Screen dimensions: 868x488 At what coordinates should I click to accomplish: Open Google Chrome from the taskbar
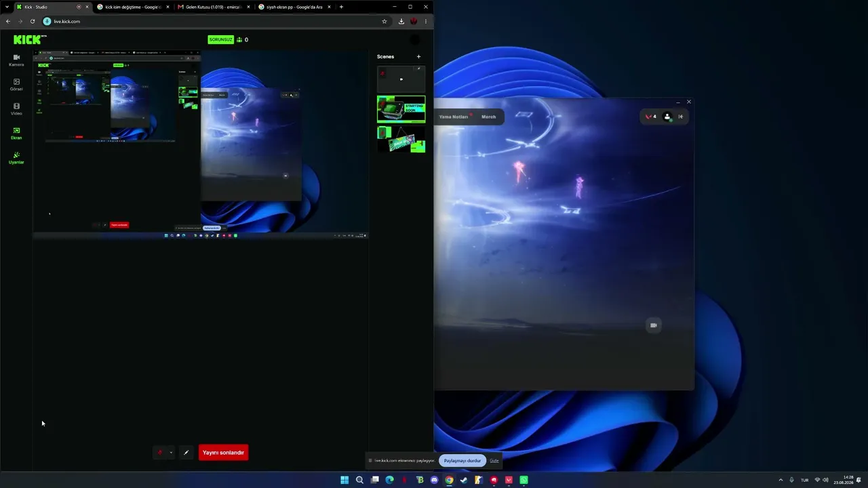click(x=449, y=480)
